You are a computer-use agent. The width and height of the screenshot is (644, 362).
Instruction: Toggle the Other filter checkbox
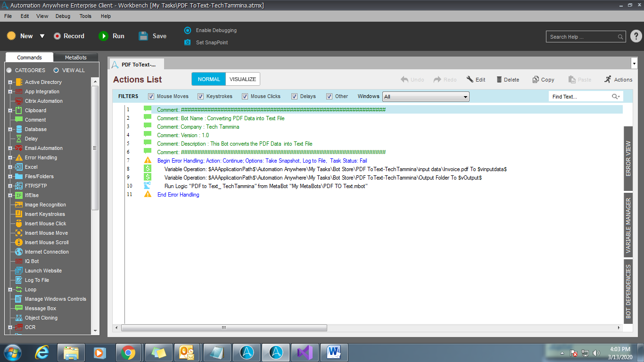click(330, 96)
